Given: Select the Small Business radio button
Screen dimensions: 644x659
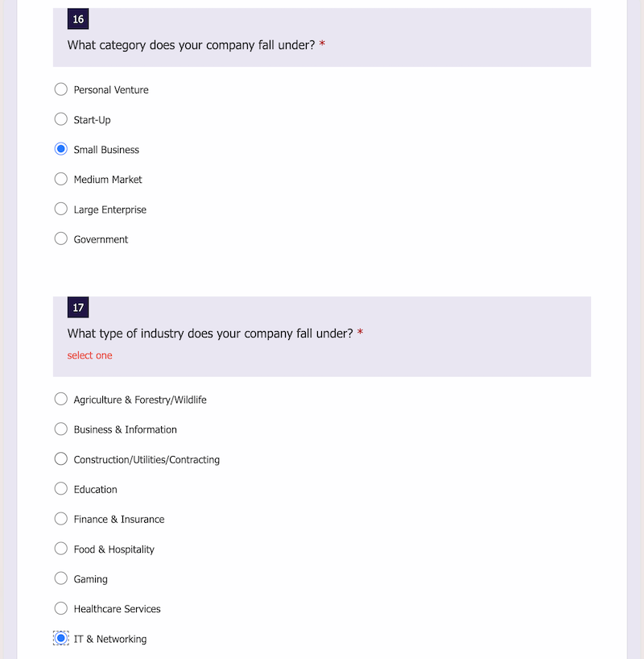Looking at the screenshot, I should click(x=61, y=149).
